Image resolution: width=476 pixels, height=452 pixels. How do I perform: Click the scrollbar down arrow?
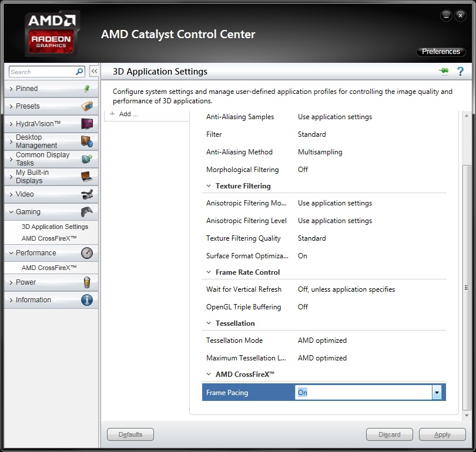coord(467,416)
